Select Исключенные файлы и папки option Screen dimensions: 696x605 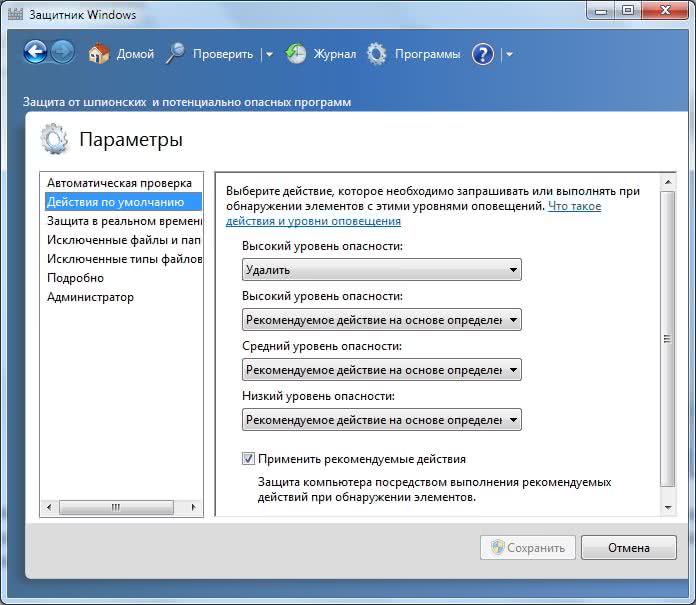click(123, 240)
